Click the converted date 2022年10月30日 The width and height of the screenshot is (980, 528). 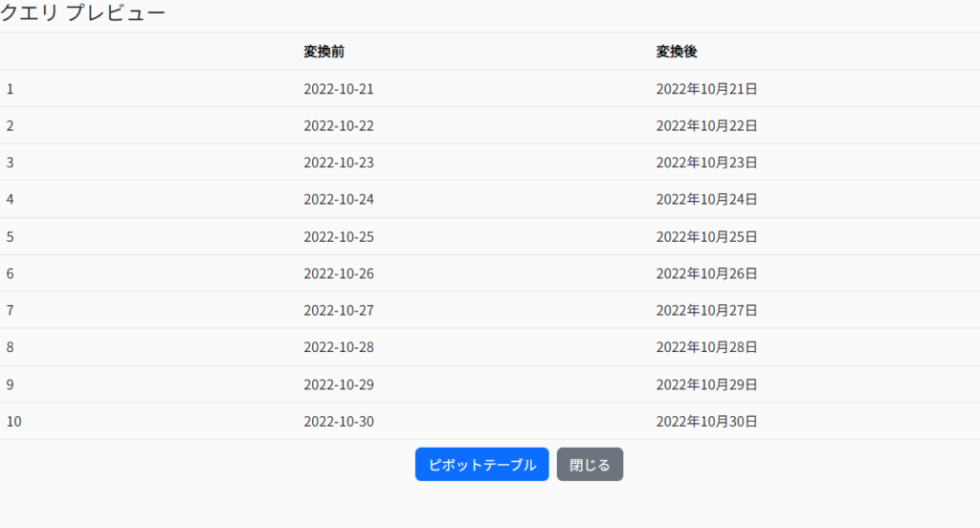coord(706,421)
